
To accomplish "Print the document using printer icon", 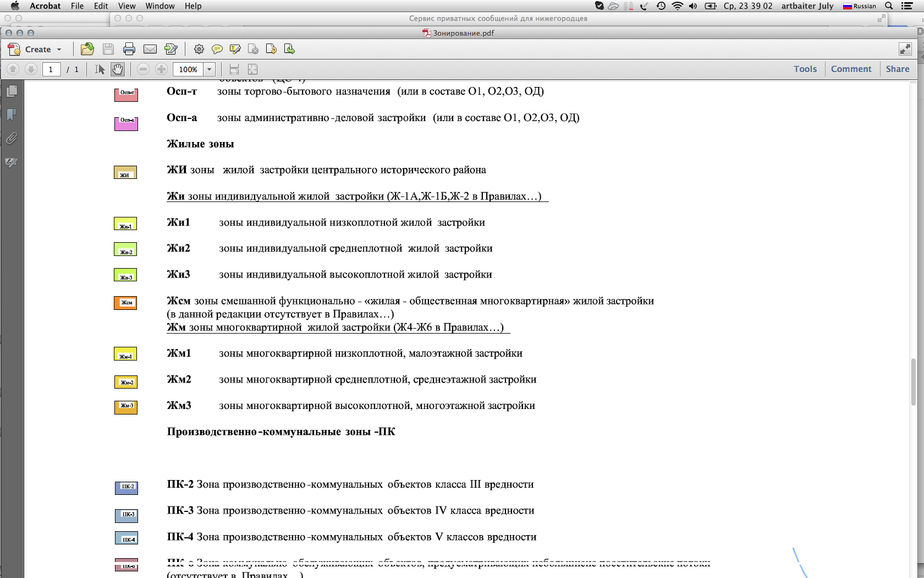I will pyautogui.click(x=129, y=49).
